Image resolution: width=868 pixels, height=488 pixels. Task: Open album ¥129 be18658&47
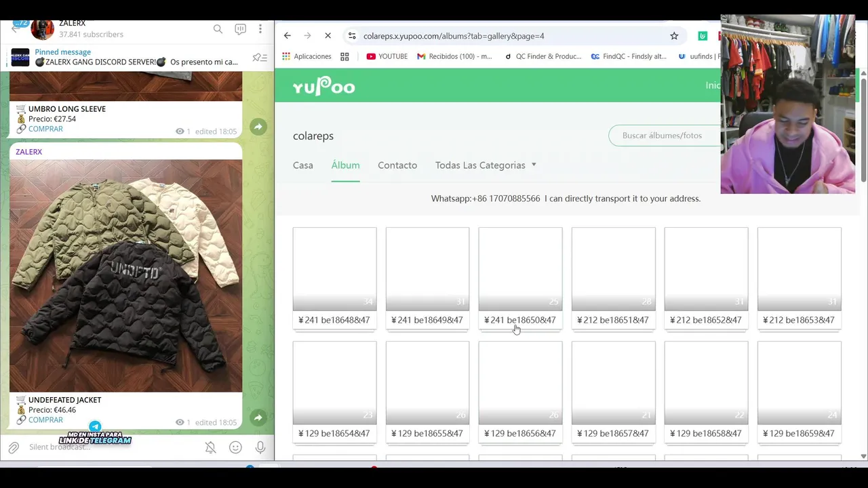tap(706, 392)
